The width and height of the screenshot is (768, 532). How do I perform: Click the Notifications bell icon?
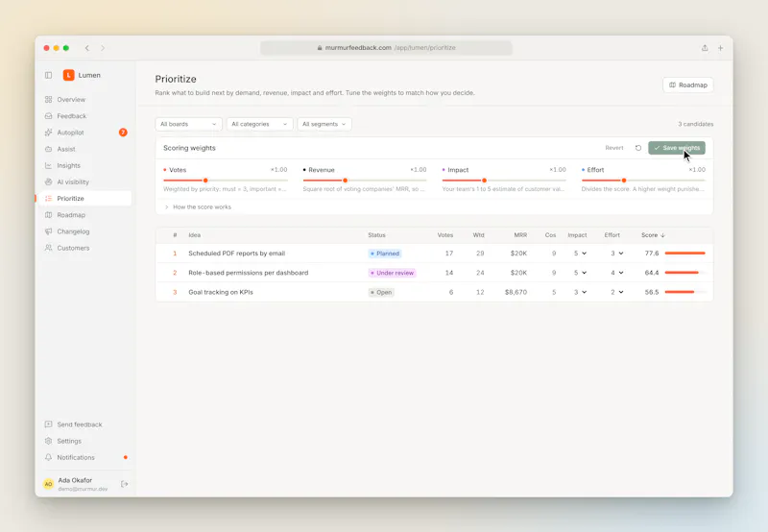[x=49, y=457]
